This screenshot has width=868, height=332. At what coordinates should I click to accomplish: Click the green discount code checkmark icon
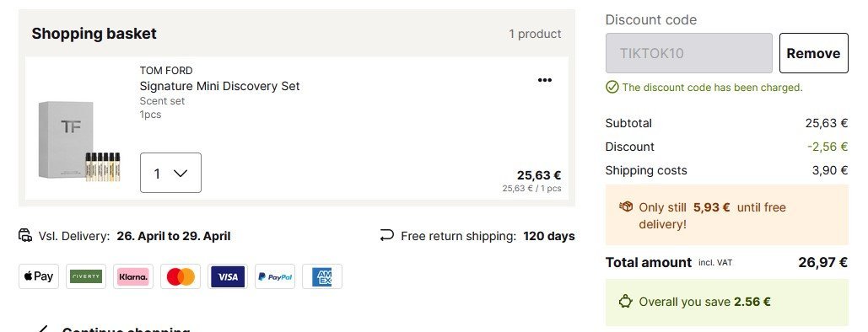pos(612,87)
